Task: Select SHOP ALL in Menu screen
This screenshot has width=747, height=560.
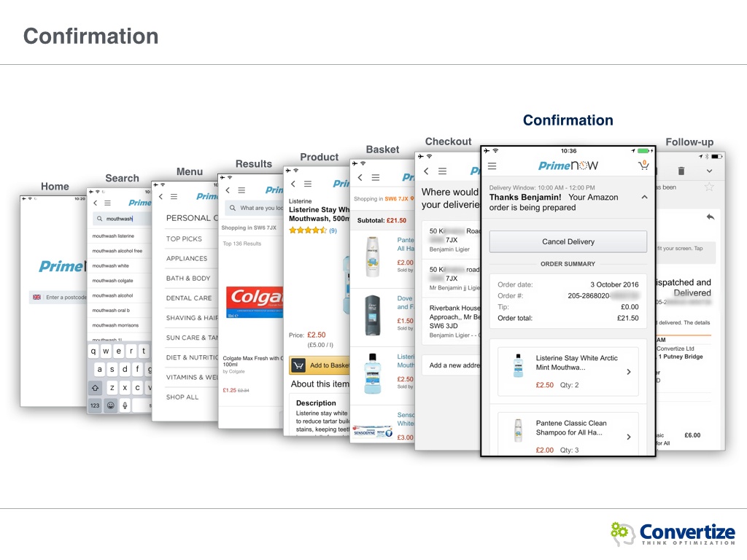Action: [182, 397]
